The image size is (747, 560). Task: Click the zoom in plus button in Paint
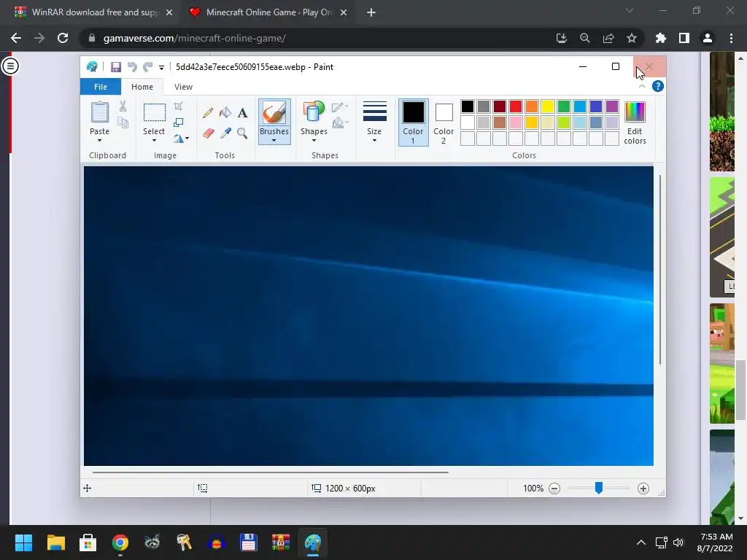pyautogui.click(x=643, y=489)
